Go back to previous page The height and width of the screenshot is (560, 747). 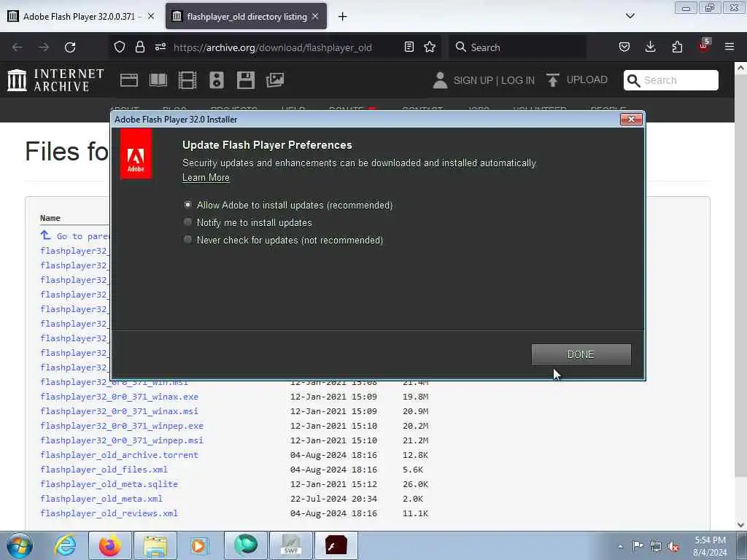[18, 47]
